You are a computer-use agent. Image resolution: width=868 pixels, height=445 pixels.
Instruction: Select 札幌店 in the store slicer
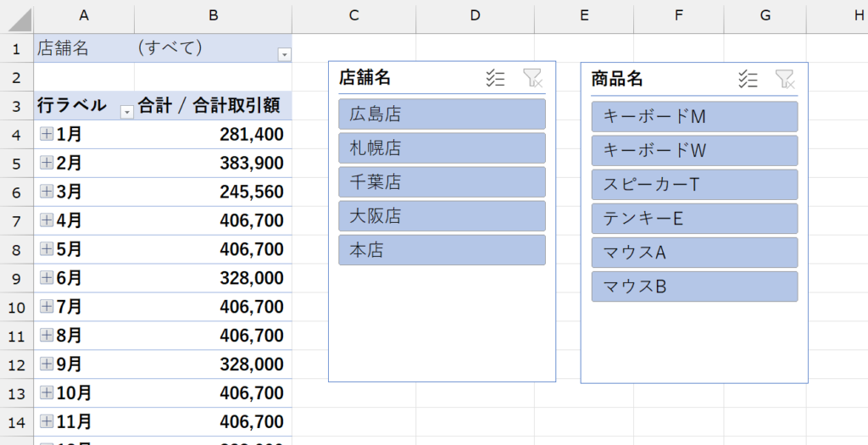[x=442, y=148]
